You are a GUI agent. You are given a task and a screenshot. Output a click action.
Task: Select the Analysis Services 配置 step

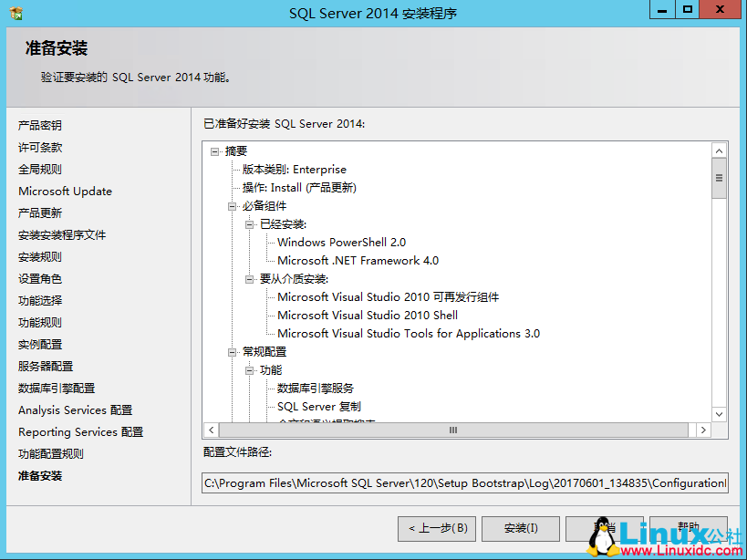(x=75, y=410)
